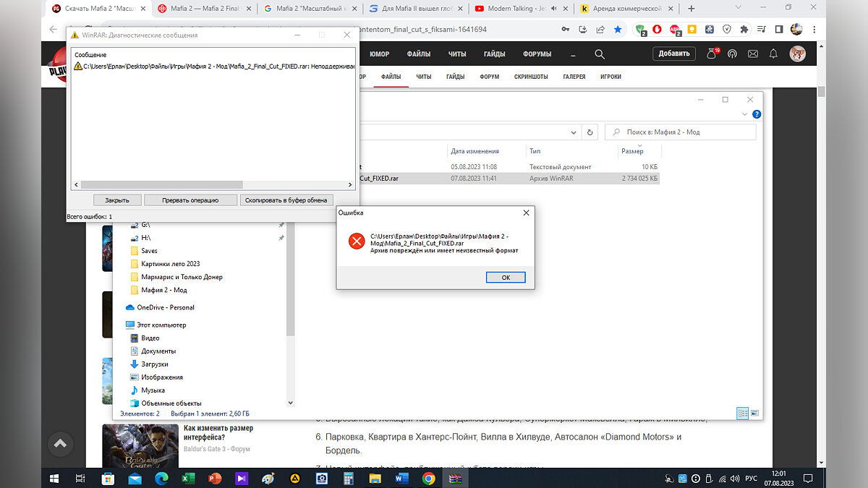
Task: Select the Мафия 2 - Мод folder
Action: (164, 290)
